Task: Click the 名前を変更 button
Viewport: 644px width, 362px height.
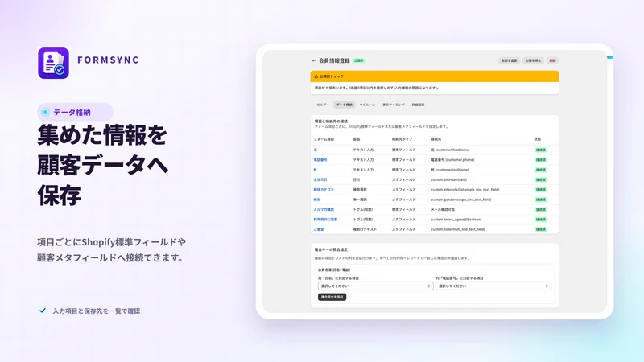Action: pos(509,61)
